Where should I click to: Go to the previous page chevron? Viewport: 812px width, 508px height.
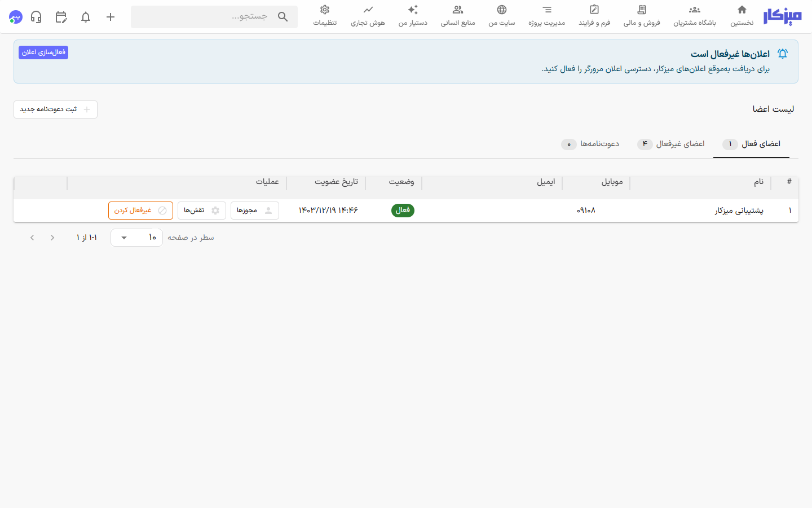52,238
